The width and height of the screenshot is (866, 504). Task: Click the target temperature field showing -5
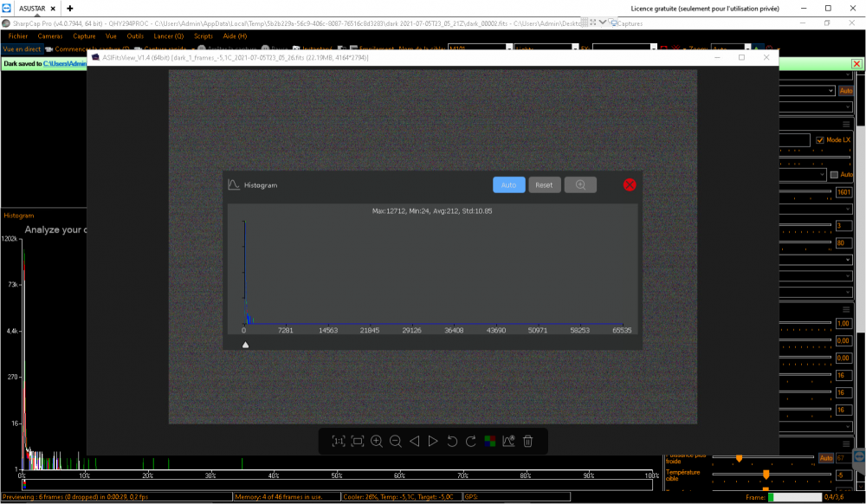click(x=843, y=475)
